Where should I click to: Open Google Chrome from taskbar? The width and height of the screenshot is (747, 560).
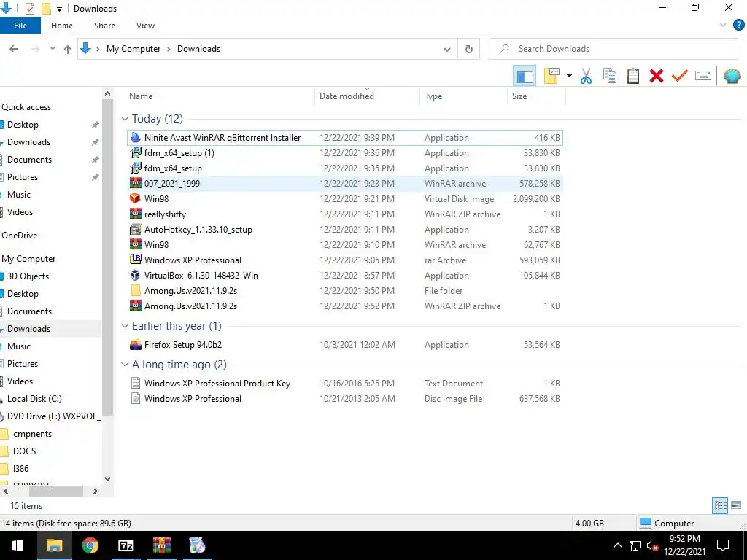tap(90, 545)
